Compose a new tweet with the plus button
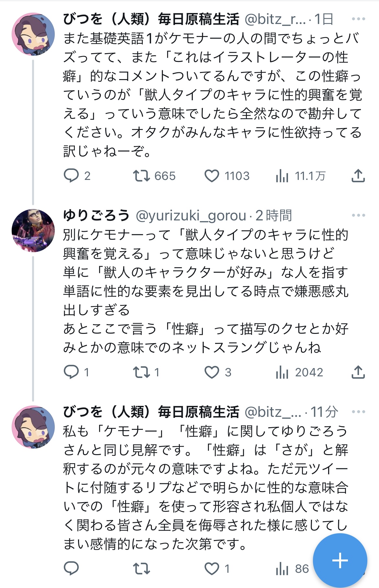This screenshot has height=588, width=379. coord(340,561)
